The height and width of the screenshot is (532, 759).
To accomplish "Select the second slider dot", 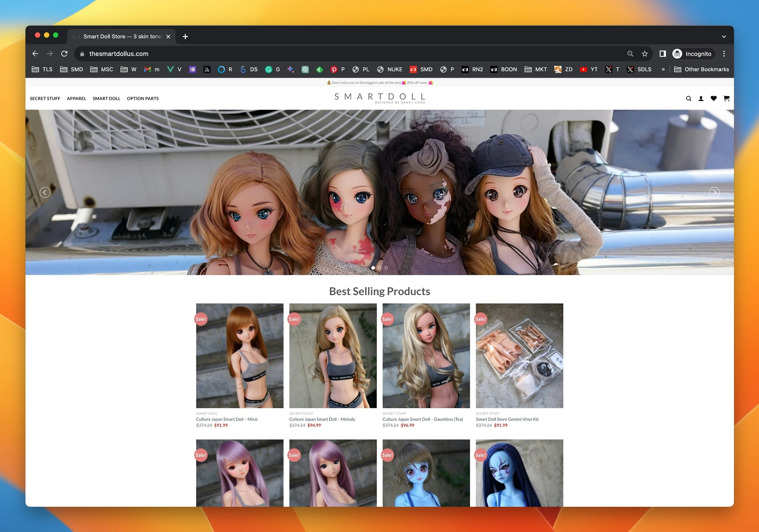I will [380, 268].
